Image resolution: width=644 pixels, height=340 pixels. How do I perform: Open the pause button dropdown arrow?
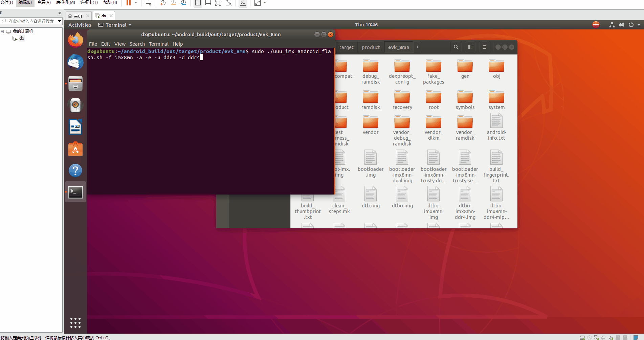(136, 3)
